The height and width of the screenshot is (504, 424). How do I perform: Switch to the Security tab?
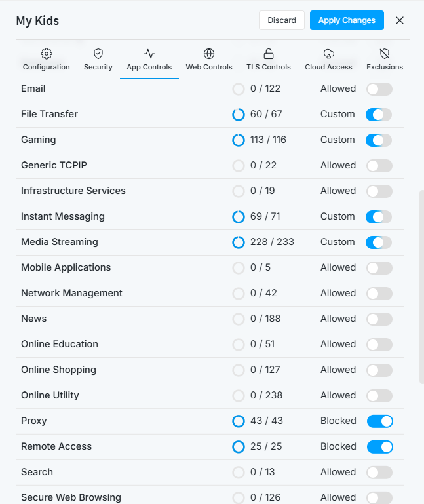click(x=98, y=60)
